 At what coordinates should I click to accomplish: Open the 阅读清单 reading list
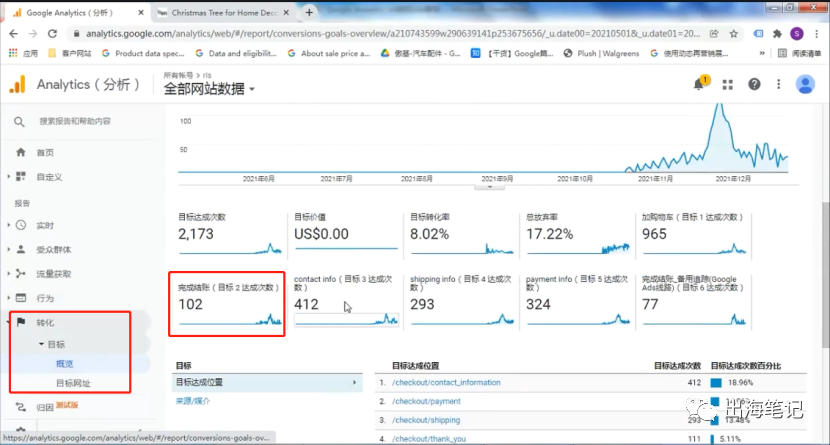point(799,53)
